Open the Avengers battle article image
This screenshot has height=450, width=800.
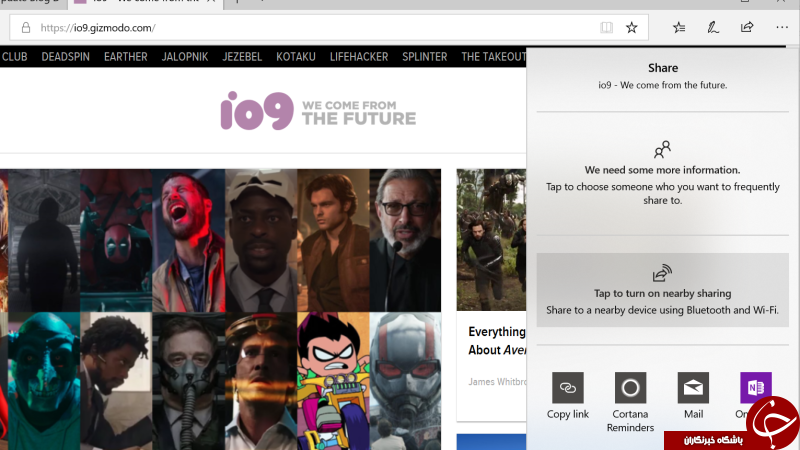(491, 240)
